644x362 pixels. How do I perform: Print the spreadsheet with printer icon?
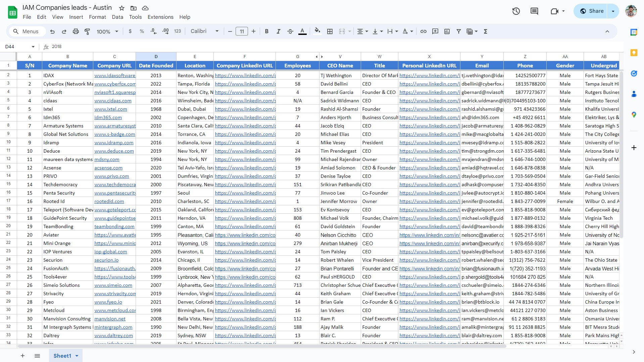(x=76, y=32)
